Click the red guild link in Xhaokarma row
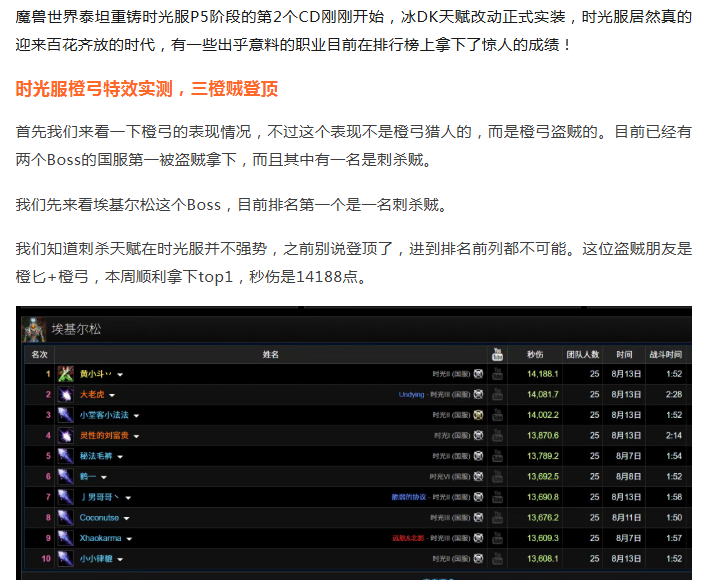 click(408, 538)
